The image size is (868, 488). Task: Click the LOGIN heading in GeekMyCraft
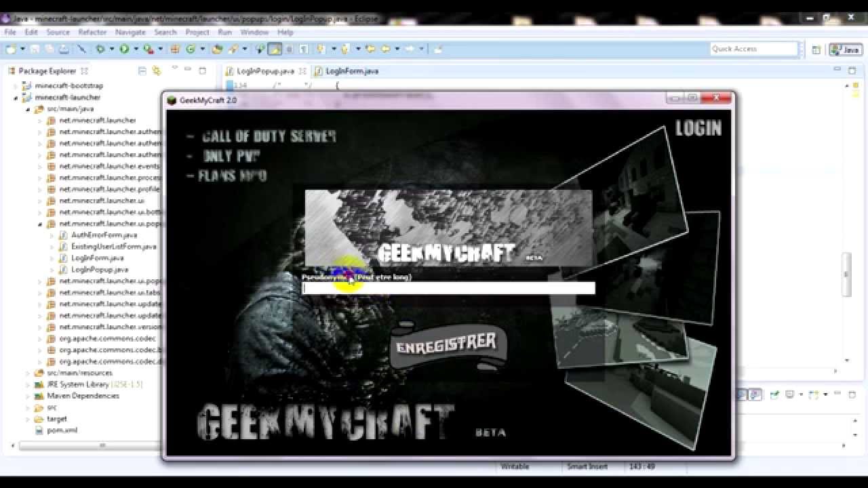coord(698,128)
